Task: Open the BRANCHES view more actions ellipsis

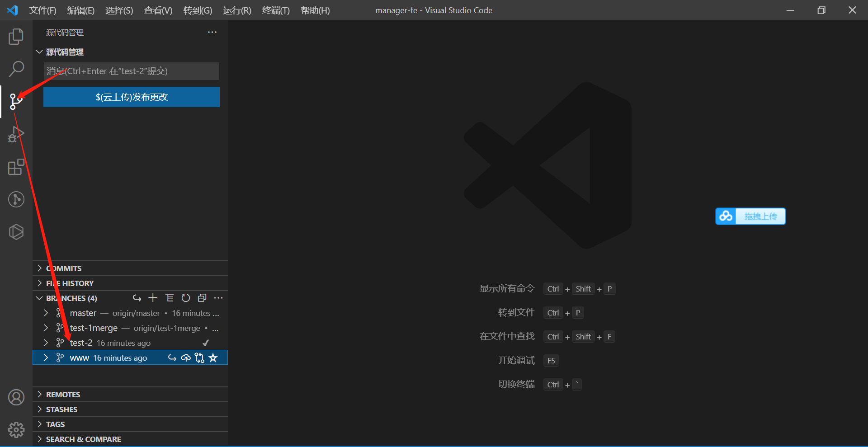Action: pos(218,298)
